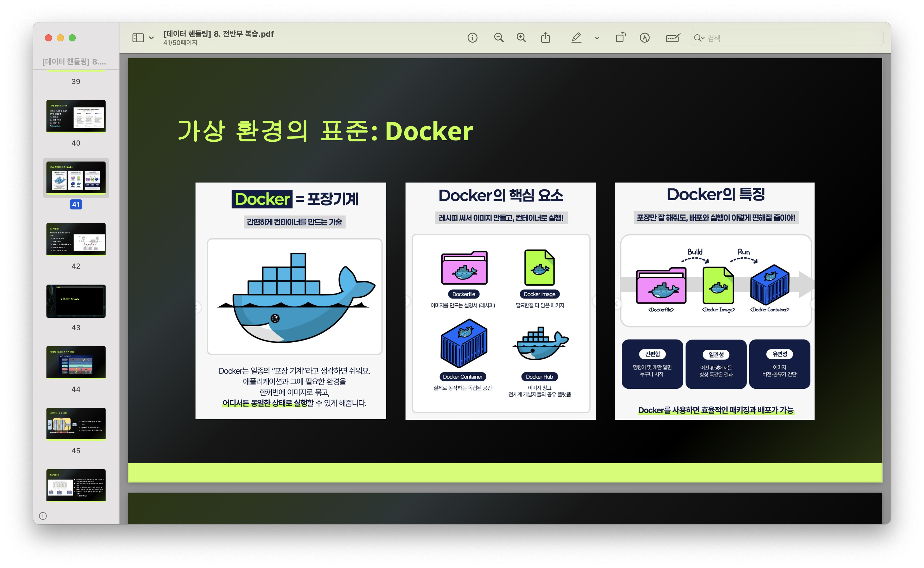
Task: Click into the 검색 search field
Action: [x=789, y=38]
